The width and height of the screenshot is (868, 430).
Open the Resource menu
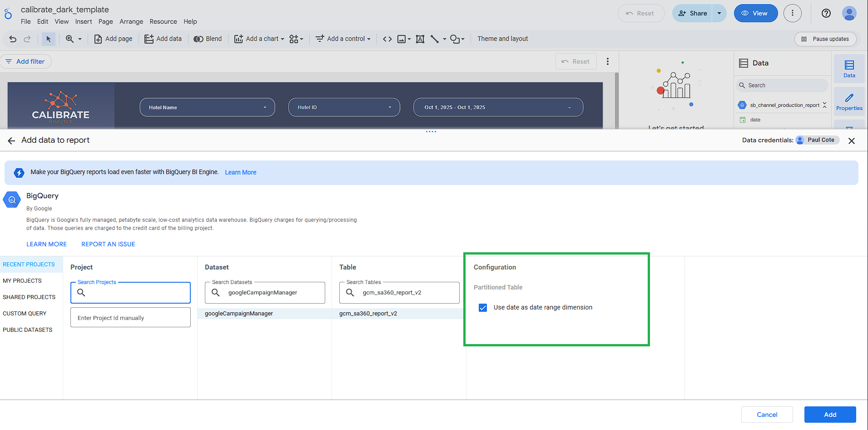[163, 21]
